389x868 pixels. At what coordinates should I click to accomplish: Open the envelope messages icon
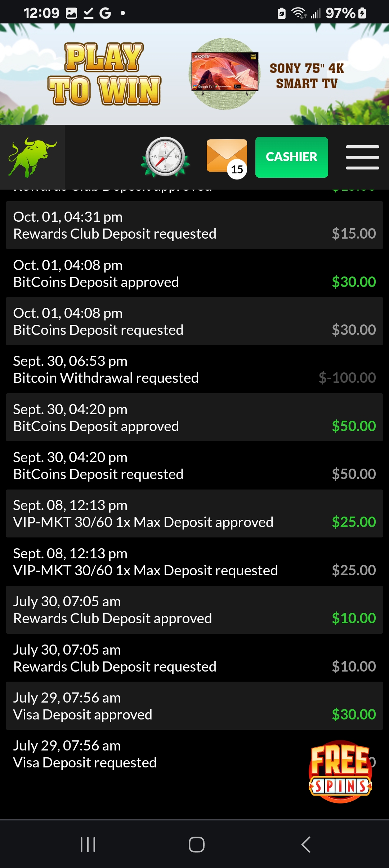click(227, 157)
